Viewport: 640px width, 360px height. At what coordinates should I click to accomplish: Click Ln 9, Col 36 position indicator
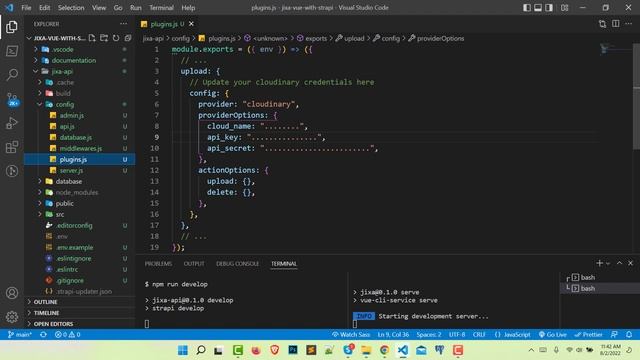393,334
